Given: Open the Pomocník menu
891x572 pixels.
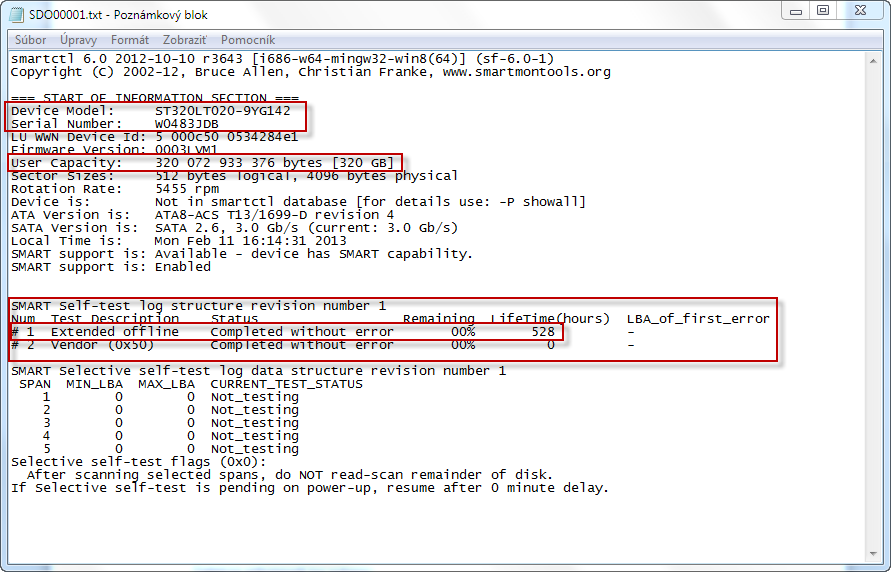Looking at the screenshot, I should [248, 40].
